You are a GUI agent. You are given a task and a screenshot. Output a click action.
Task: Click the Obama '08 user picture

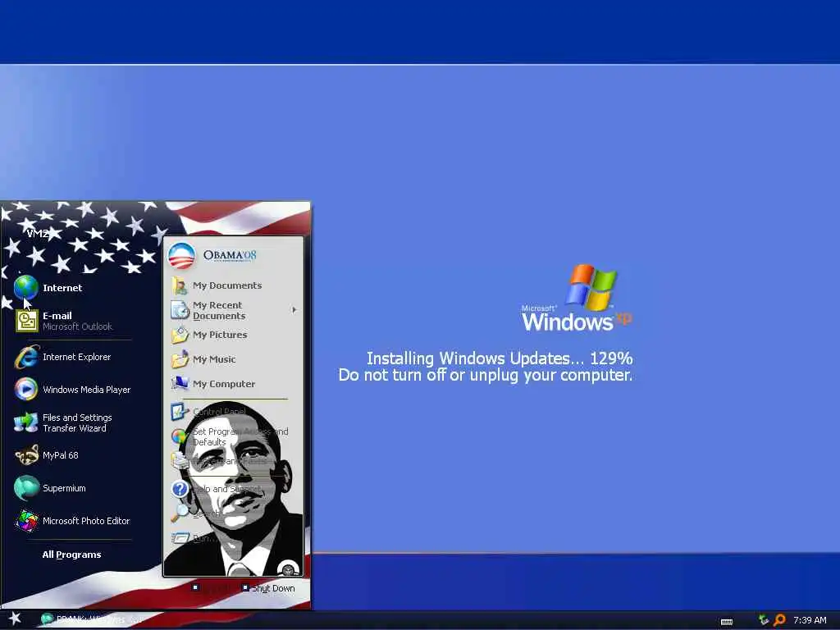tap(181, 256)
